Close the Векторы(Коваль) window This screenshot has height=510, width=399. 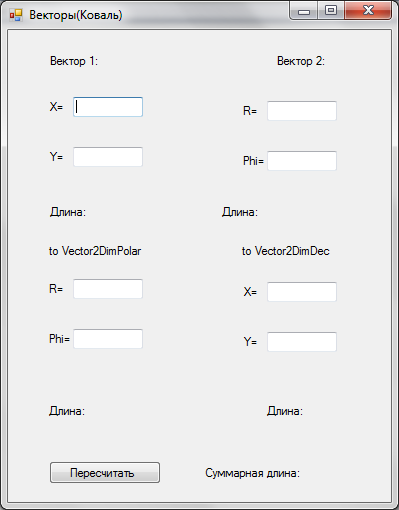368,11
